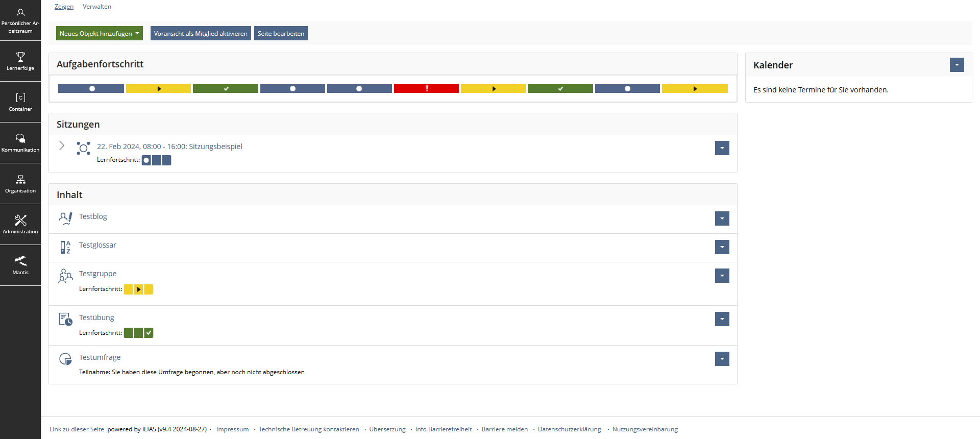Open the actions dropdown for Testblog
Image resolution: width=980 pixels, height=439 pixels.
[722, 218]
